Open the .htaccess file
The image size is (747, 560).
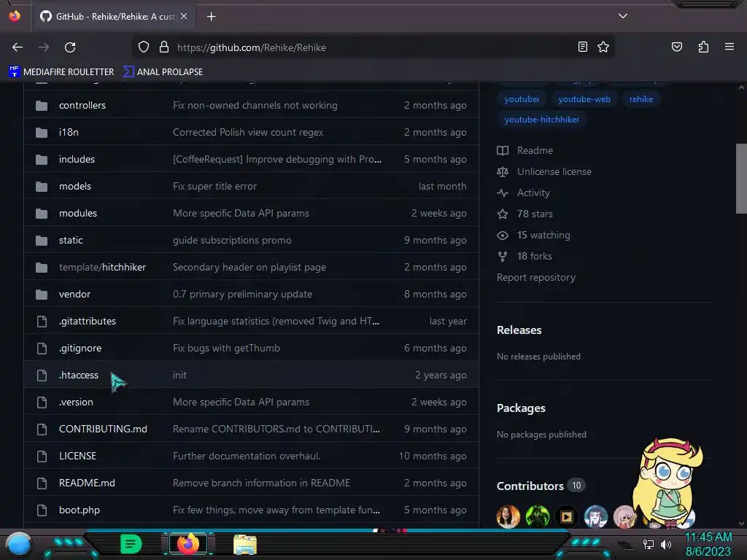[79, 376]
